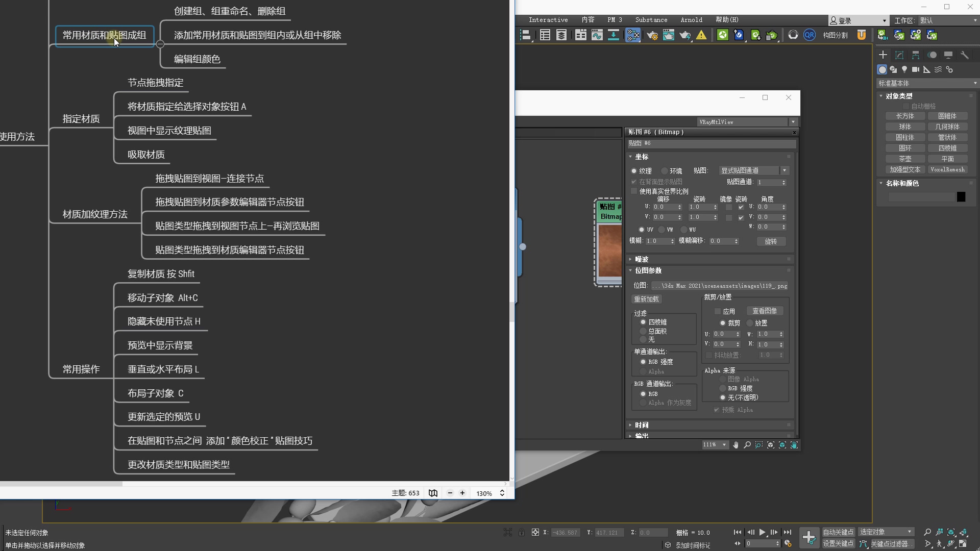Click the blue QR toolbar icon
The image size is (980, 551).
[x=810, y=35]
